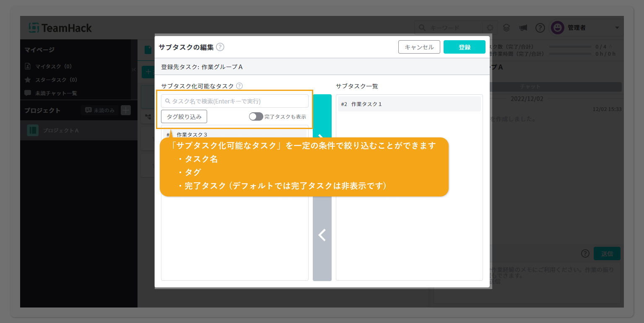
Task: Click help icon next to サブタスク化可能なタスク
Action: click(x=239, y=86)
